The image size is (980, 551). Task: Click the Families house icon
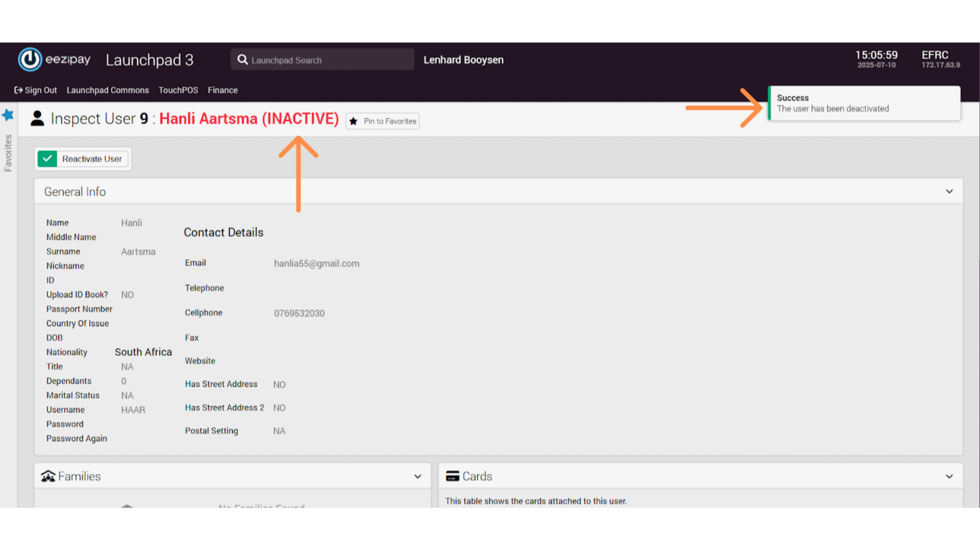(48, 476)
